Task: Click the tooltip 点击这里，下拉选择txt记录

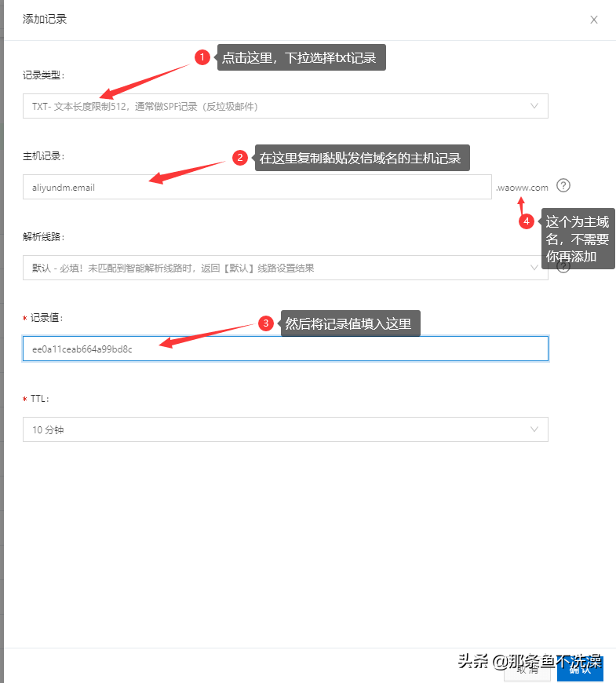Action: pyautogui.click(x=301, y=57)
